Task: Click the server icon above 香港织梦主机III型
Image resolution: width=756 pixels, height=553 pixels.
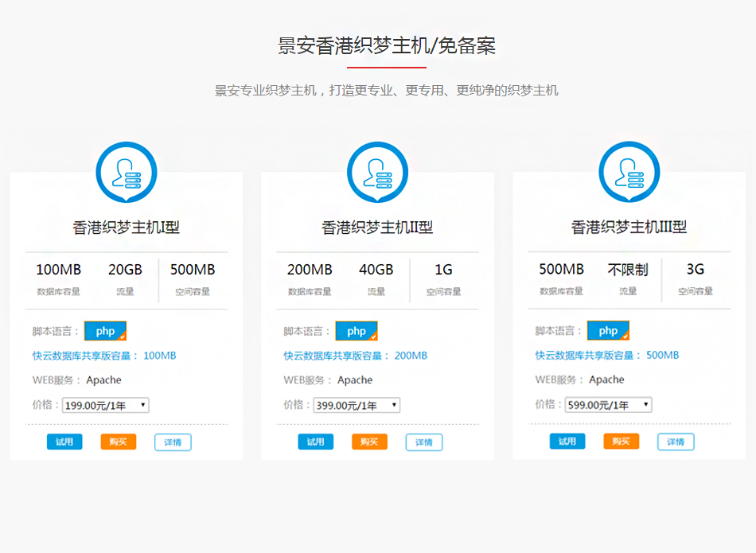Action: [x=629, y=173]
